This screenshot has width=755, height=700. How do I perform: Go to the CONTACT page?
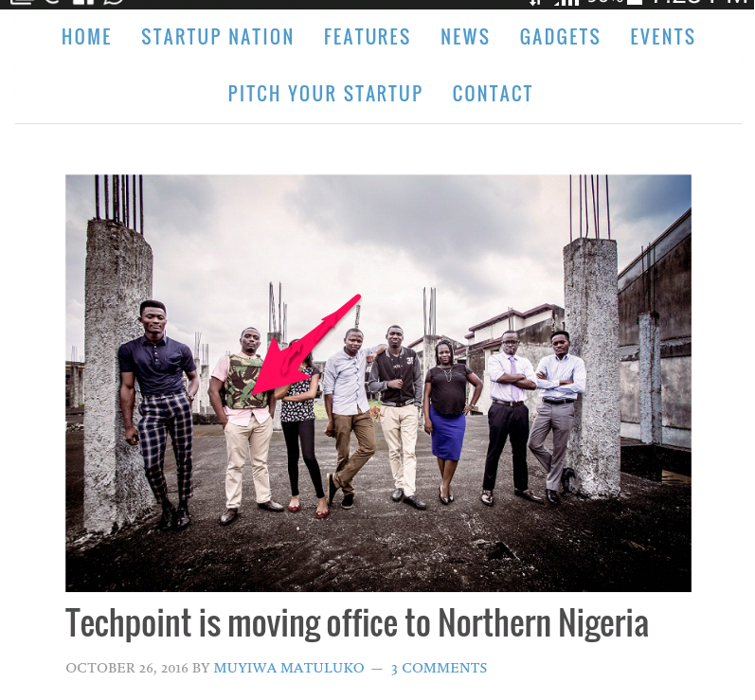pyautogui.click(x=493, y=94)
